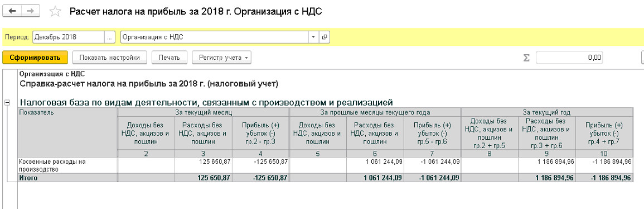Select column number 10 cell
Viewport: 644px width, 209px height.
(604, 154)
